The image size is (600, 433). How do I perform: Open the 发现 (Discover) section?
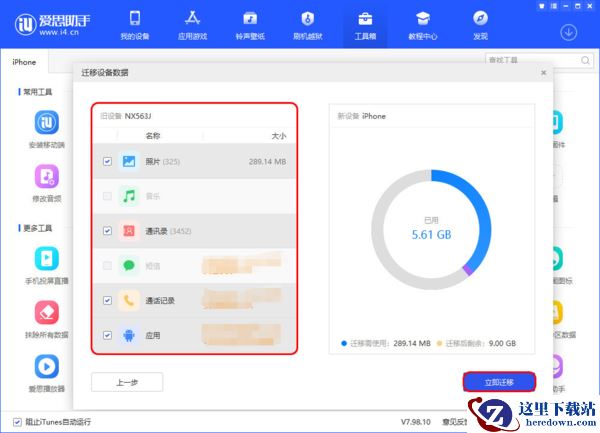(x=480, y=25)
